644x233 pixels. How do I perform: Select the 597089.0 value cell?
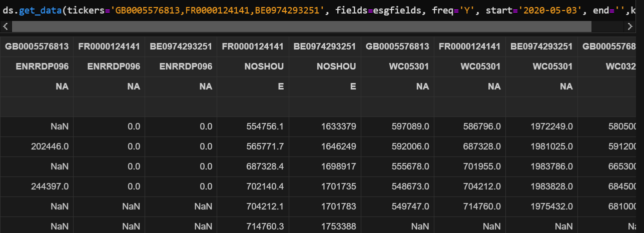coord(397,126)
